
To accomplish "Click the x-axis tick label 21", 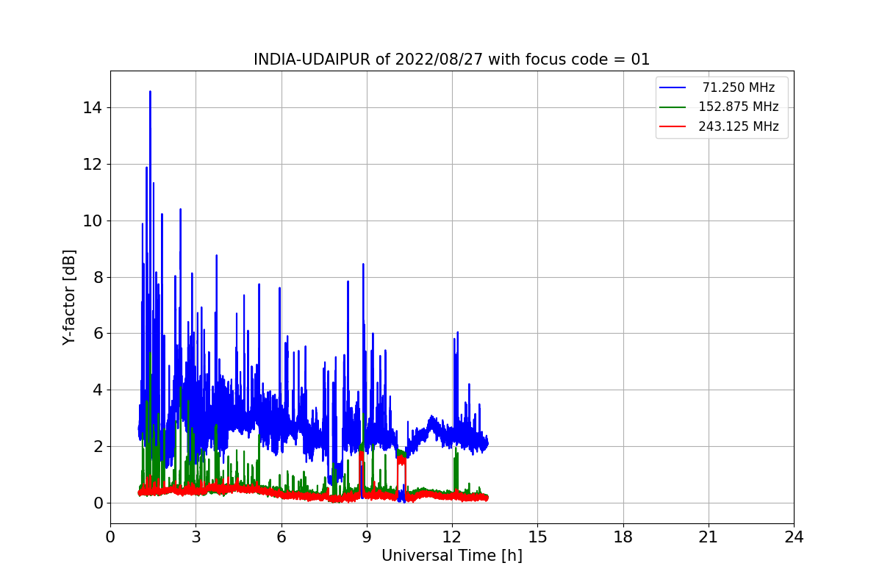I will (x=709, y=537).
